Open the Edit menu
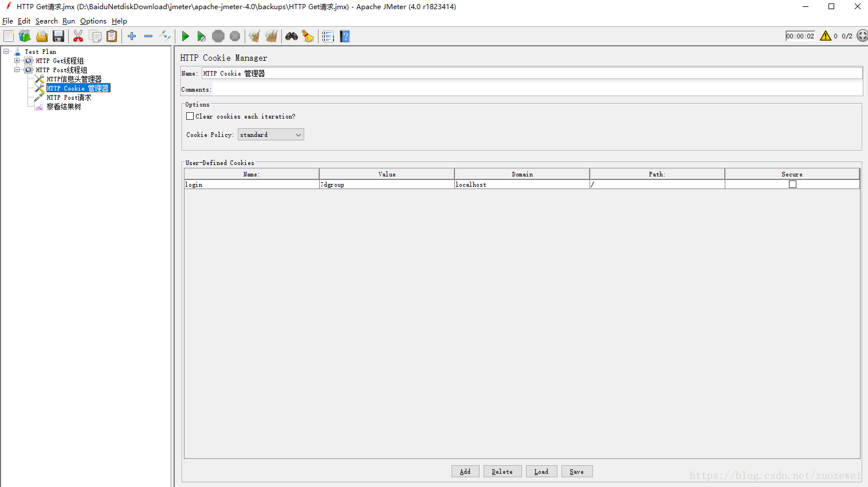This screenshot has height=487, width=868. pyautogui.click(x=24, y=21)
